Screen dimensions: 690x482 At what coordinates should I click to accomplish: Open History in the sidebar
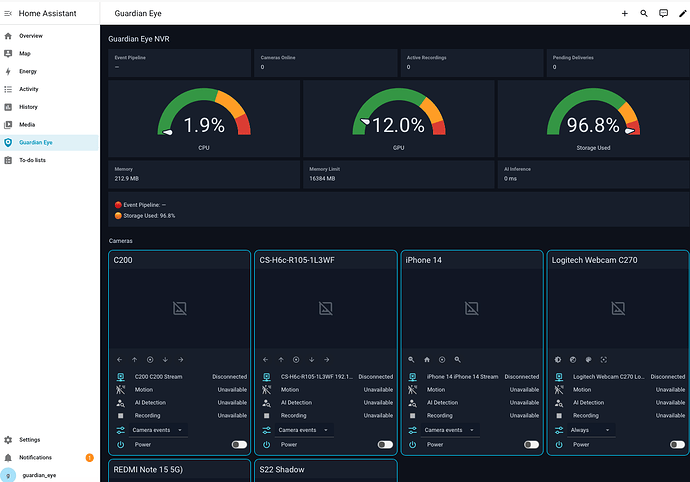(x=49, y=107)
